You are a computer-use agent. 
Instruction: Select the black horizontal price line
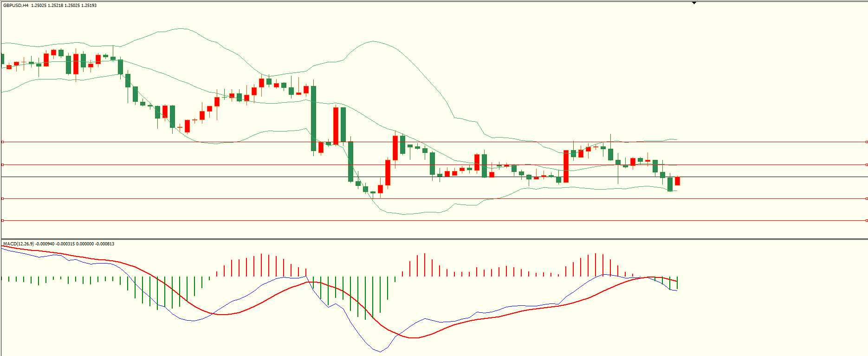(x=434, y=177)
